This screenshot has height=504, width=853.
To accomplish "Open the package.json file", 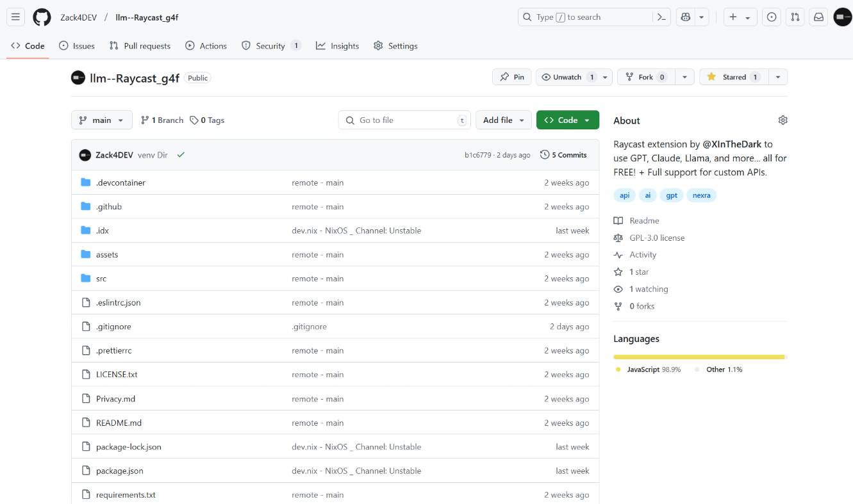I will (120, 471).
